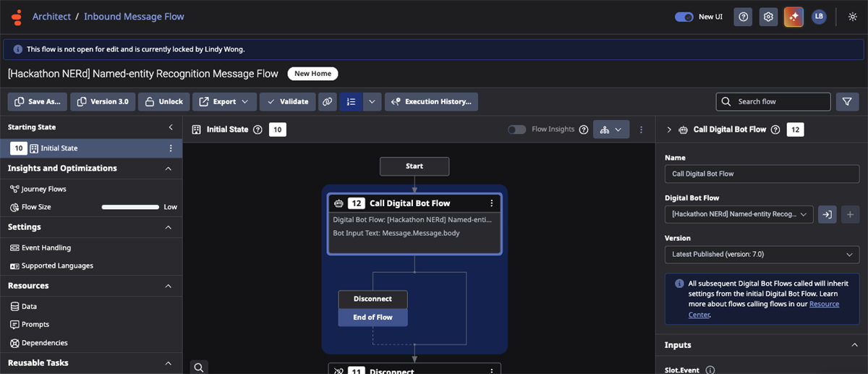This screenshot has height=374, width=868.
Task: Toggle the Flow Insights switch
Action: 516,129
